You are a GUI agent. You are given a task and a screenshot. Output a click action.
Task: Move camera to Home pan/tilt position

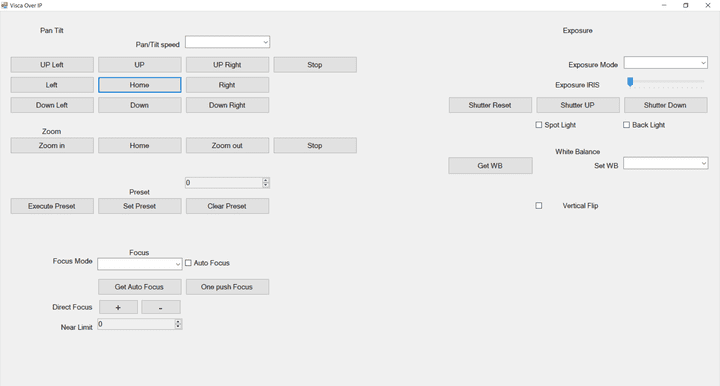coord(140,85)
